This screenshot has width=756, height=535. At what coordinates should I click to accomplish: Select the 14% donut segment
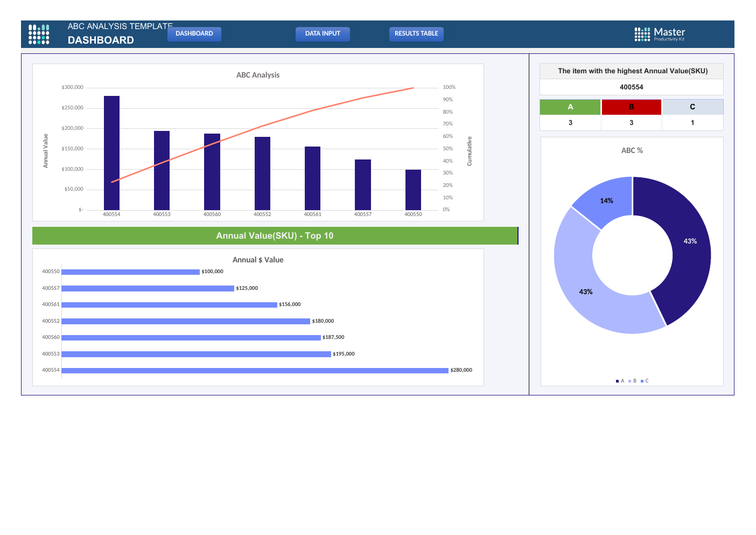tap(607, 200)
